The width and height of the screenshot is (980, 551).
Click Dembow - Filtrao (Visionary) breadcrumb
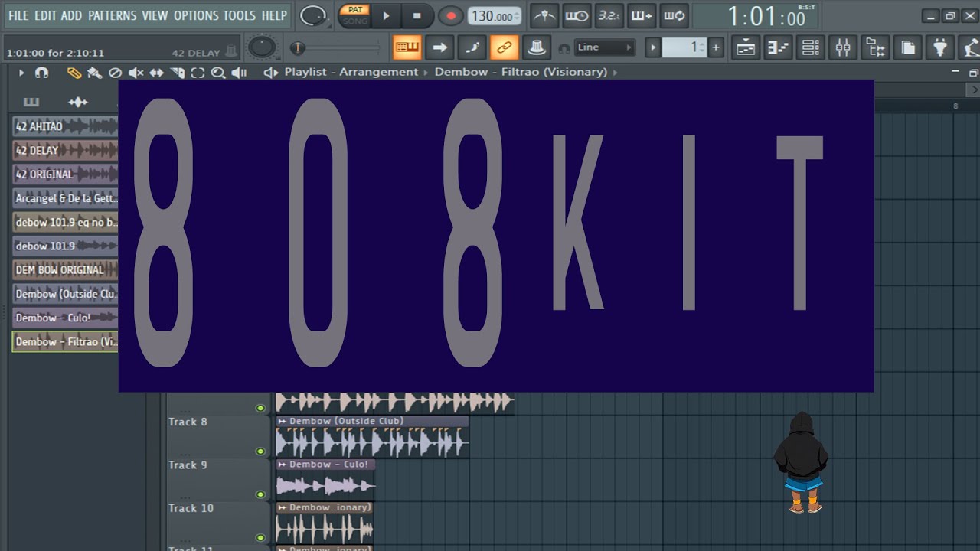[521, 72]
